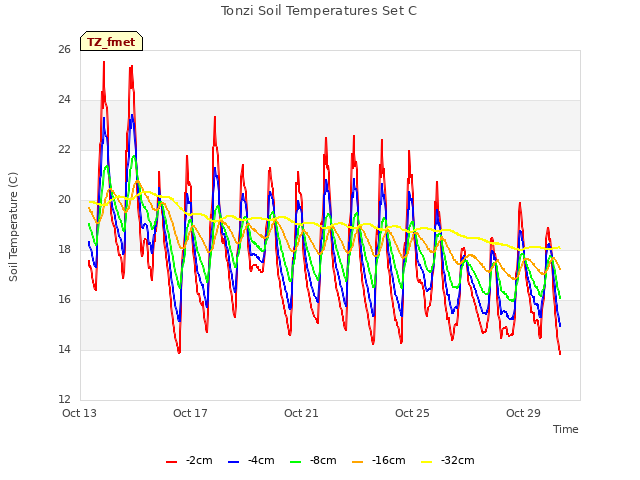Click the Oct 21 x-axis tick label
The image size is (640, 480).
301,413
